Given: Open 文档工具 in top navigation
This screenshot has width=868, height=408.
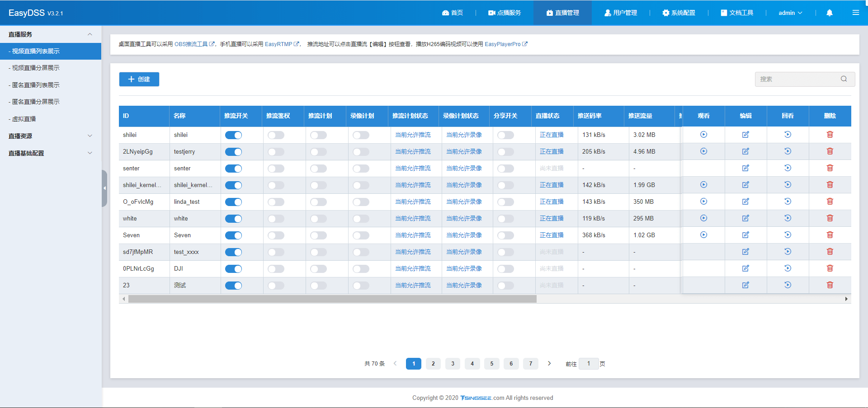Looking at the screenshot, I should pos(737,13).
